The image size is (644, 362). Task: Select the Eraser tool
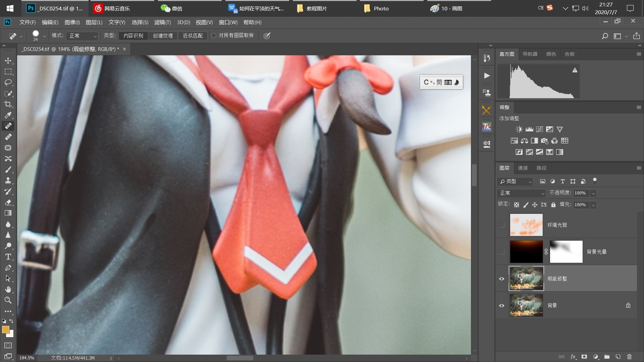tap(8, 202)
